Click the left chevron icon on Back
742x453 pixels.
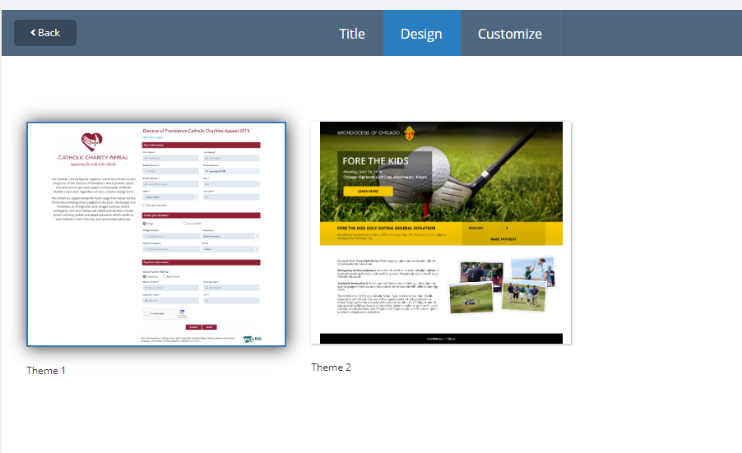pos(33,33)
